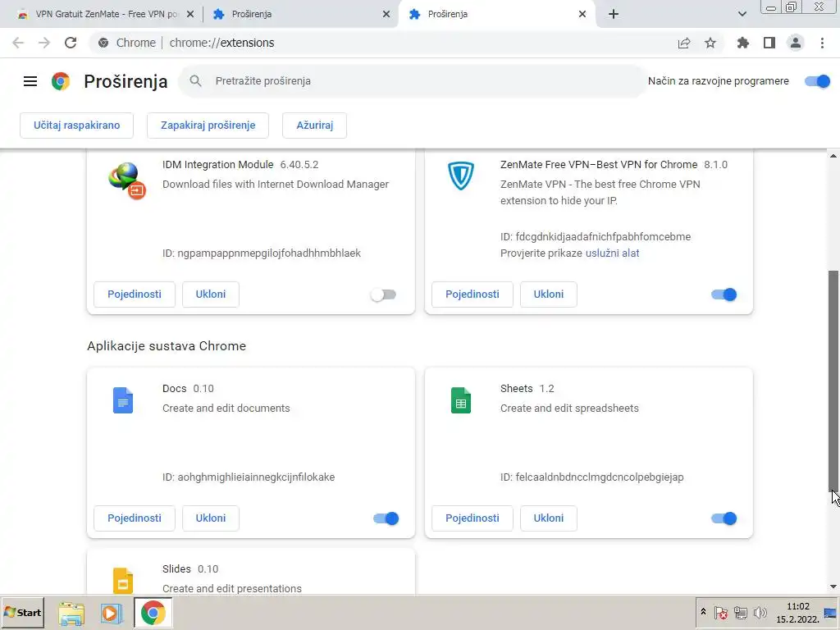Open the side panel icon
The width and height of the screenshot is (840, 630).
[x=769, y=43]
